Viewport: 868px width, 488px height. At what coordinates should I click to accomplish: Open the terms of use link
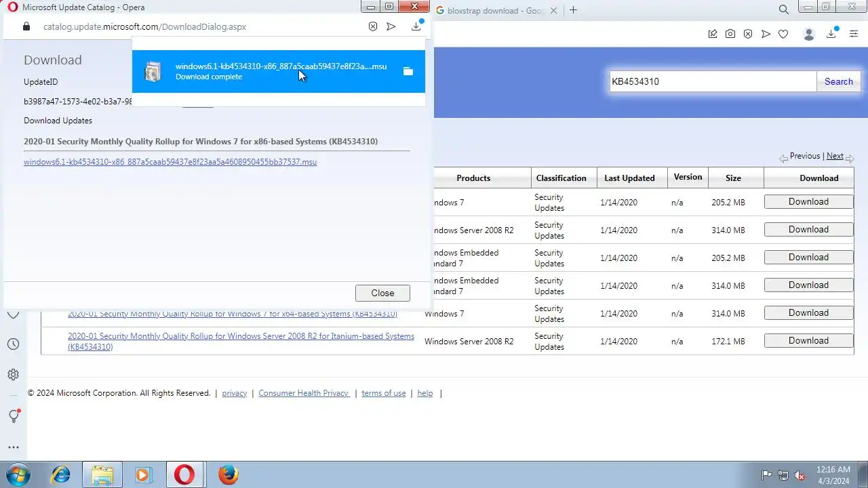(x=383, y=393)
